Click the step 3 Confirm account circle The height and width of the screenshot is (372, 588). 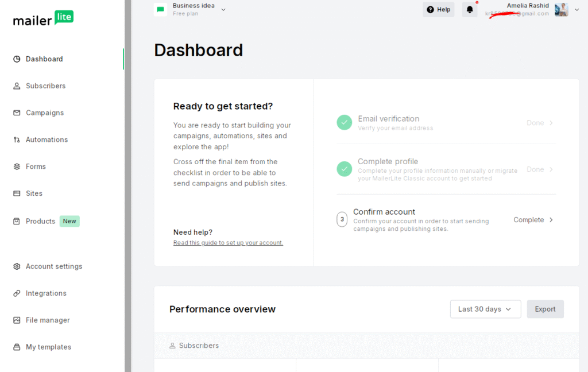click(342, 219)
